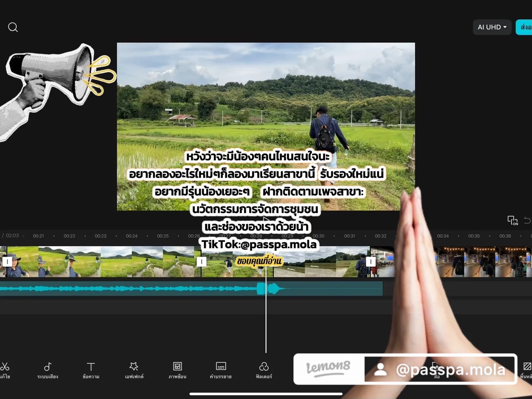Click the 00:24 label on the ruler

(132, 236)
